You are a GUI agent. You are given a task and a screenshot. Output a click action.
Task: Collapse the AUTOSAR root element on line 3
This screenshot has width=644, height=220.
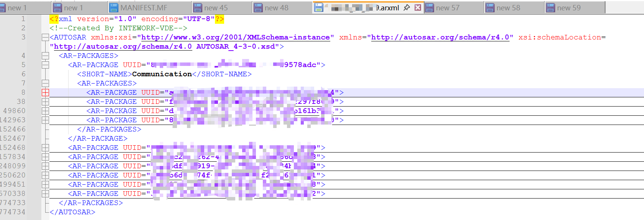[x=45, y=37]
